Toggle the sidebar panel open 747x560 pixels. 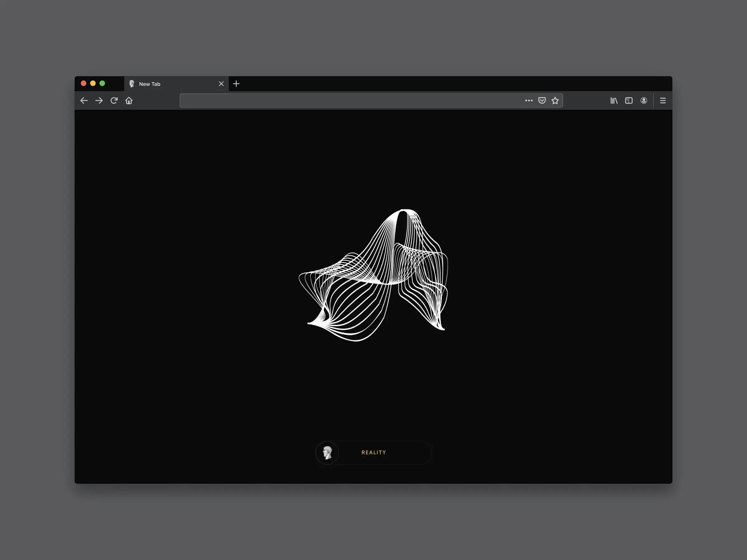(x=628, y=100)
